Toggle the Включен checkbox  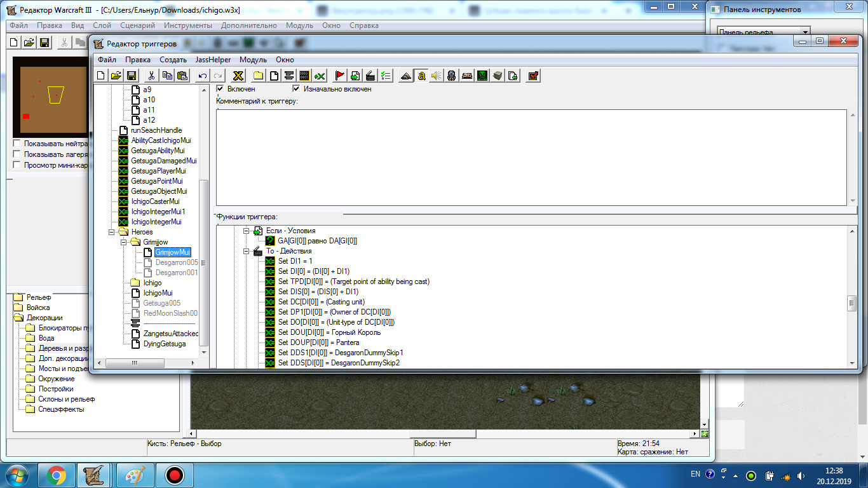click(x=220, y=89)
